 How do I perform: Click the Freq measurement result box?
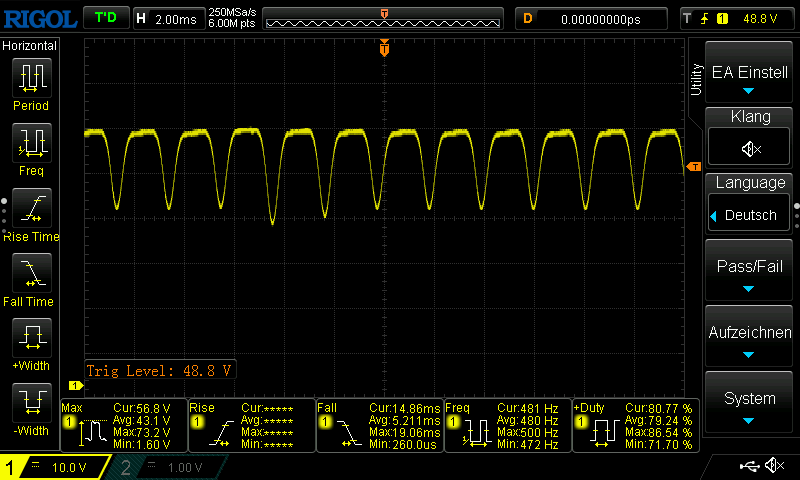click(508, 425)
